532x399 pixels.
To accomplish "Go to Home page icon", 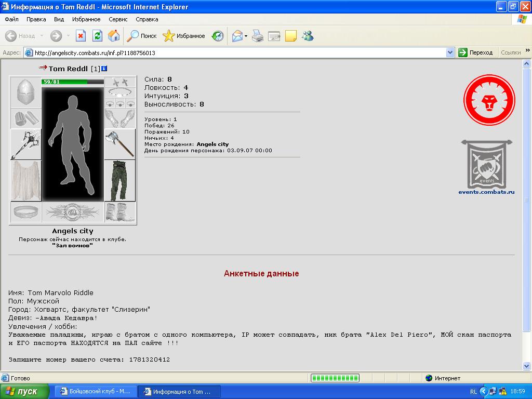I will coord(114,36).
